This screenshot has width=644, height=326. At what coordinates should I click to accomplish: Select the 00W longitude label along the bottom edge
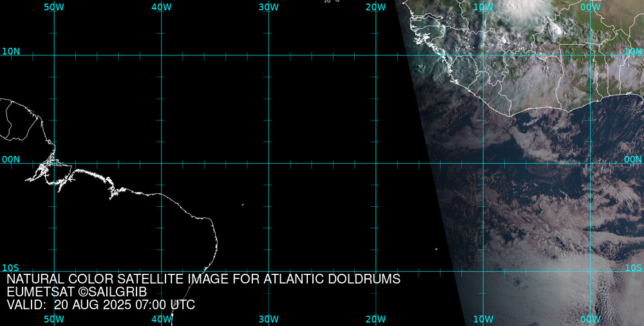coord(591,320)
